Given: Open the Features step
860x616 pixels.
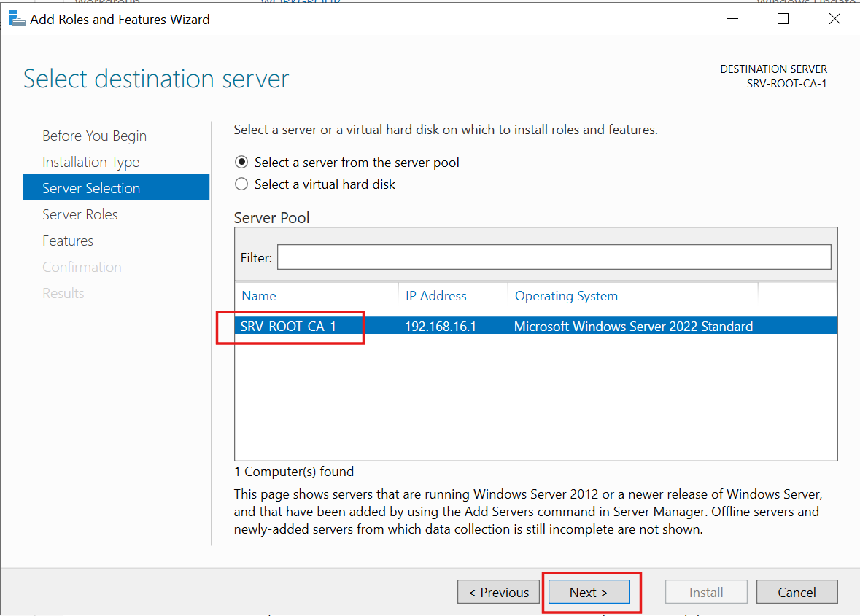Looking at the screenshot, I should (x=68, y=241).
